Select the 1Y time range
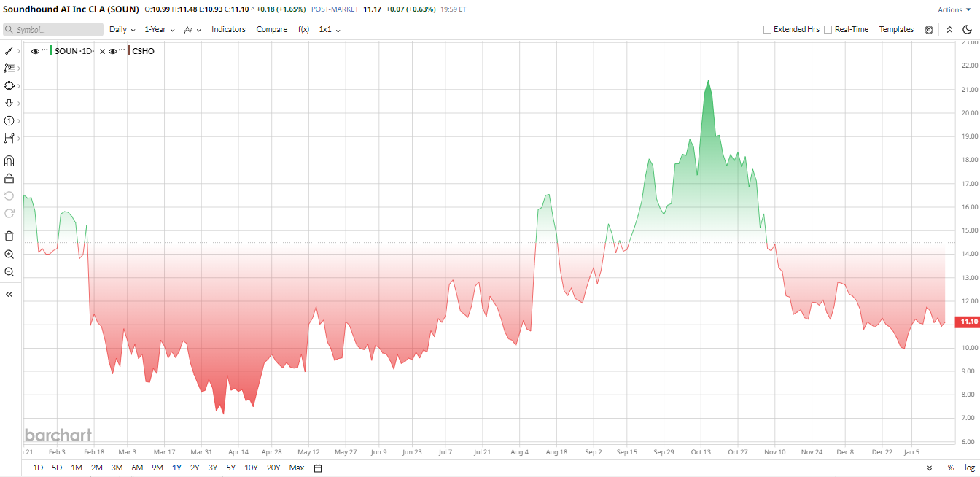The height and width of the screenshot is (477, 980). pos(177,468)
